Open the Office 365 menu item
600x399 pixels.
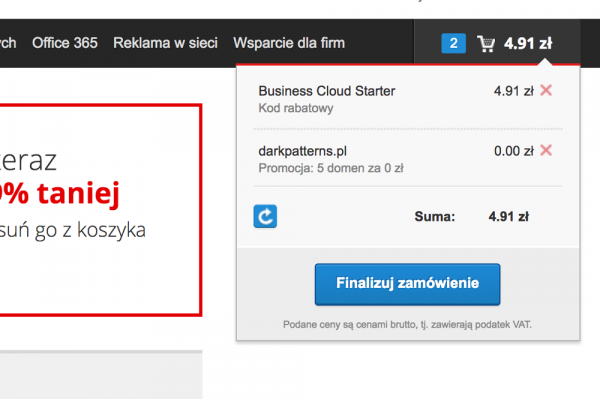pos(65,43)
